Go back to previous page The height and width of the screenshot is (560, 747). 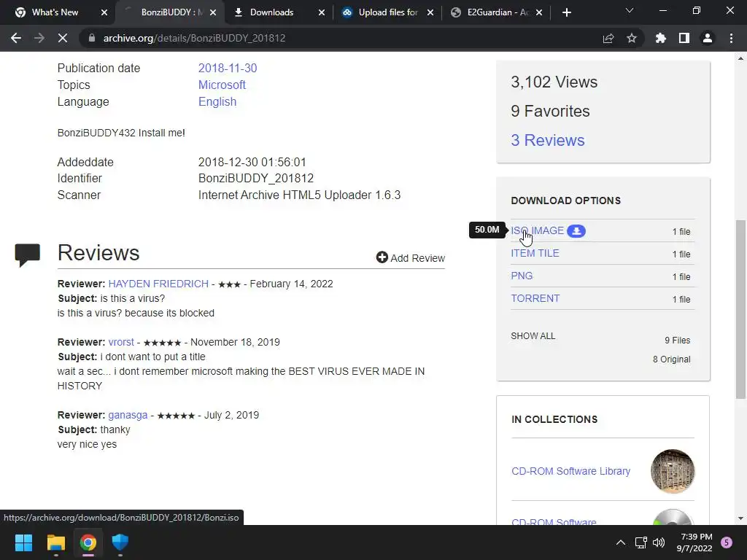click(x=16, y=38)
